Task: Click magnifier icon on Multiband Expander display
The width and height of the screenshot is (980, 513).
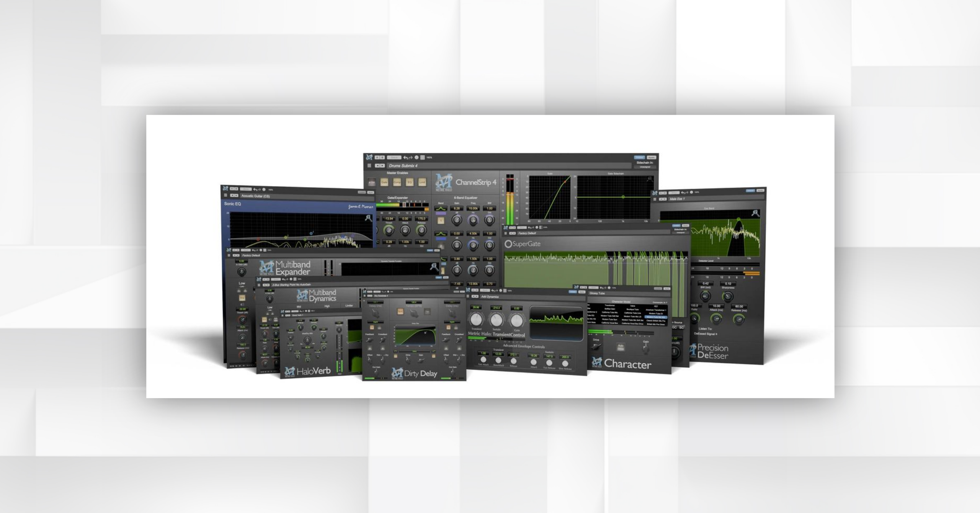Action: tap(434, 267)
